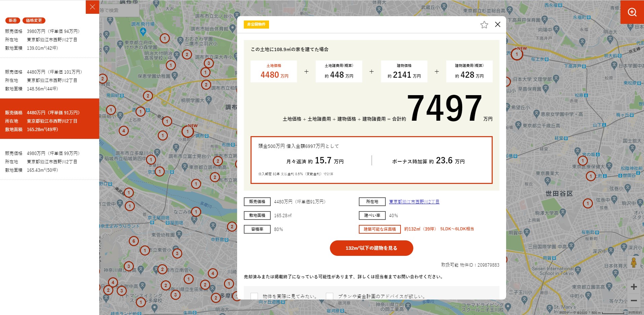This screenshot has height=315, width=644.
Task: Check プランや資金計画のアドバイスが欲しい checkbox
Action: click(330, 296)
